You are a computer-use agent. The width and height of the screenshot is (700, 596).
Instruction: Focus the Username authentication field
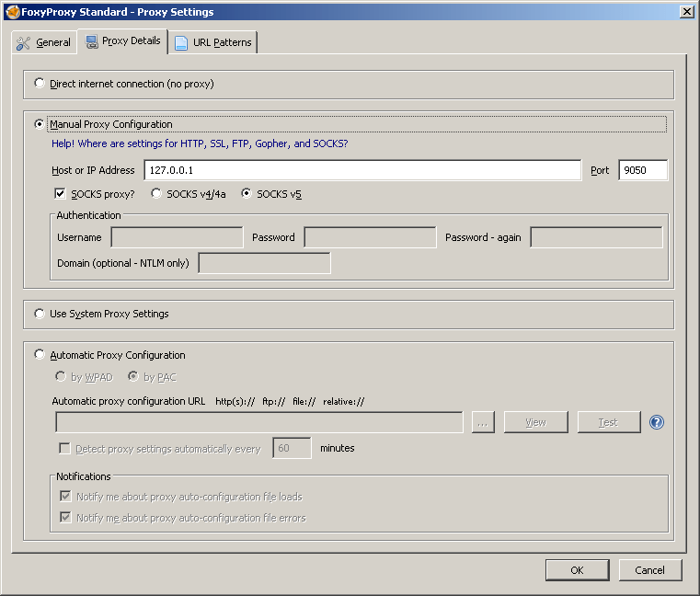tap(177, 237)
